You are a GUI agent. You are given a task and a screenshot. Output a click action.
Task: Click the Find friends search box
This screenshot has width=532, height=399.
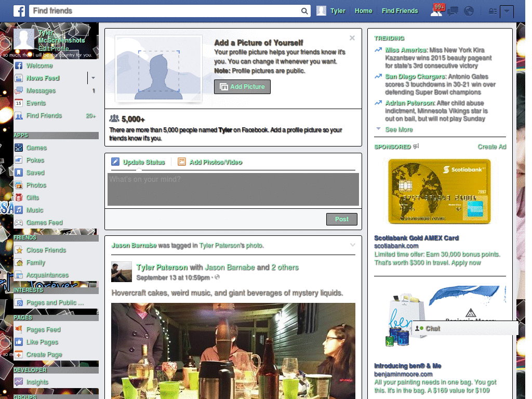point(165,11)
